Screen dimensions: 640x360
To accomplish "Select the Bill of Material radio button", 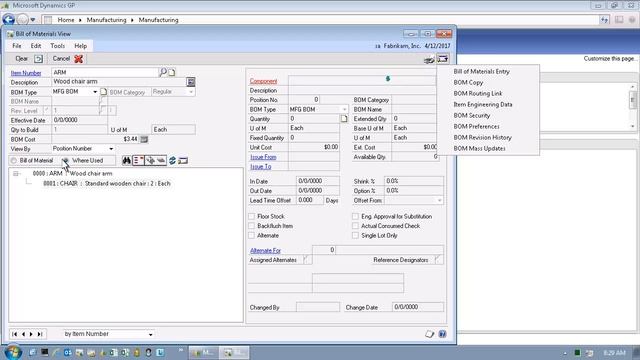I will click(x=14, y=160).
